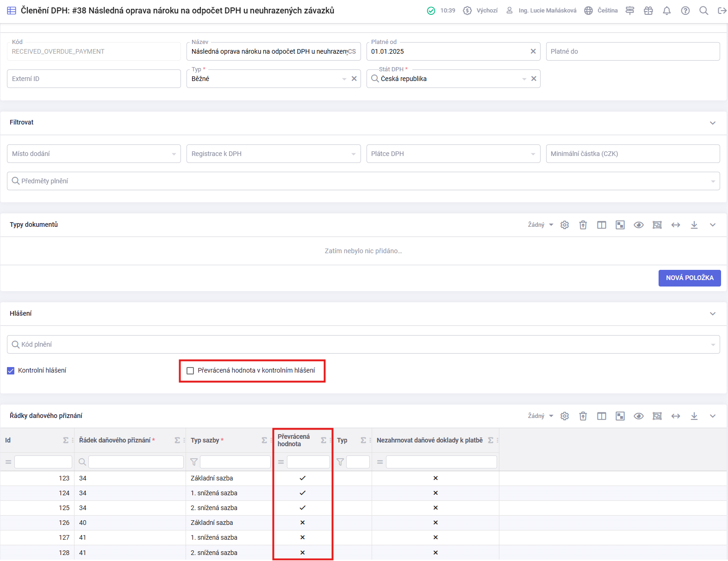Click the Minimální částka (CZK) field
The height and width of the screenshot is (561, 728).
pyautogui.click(x=633, y=154)
